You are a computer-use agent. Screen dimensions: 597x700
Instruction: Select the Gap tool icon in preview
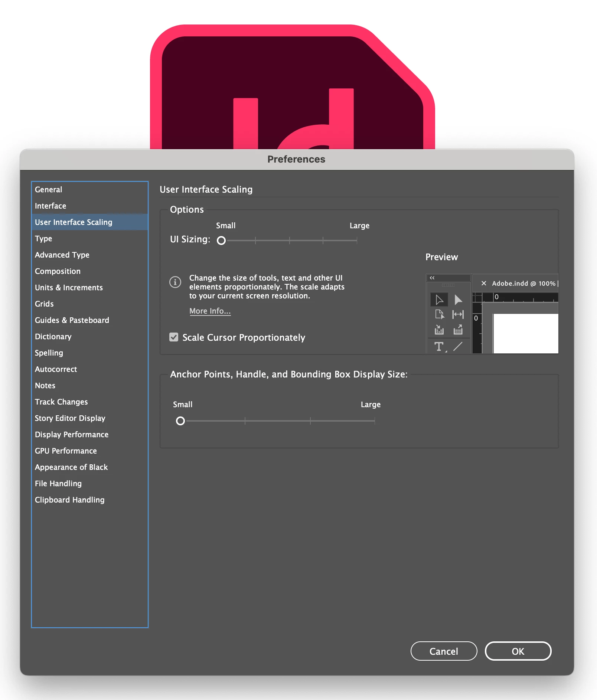click(458, 314)
